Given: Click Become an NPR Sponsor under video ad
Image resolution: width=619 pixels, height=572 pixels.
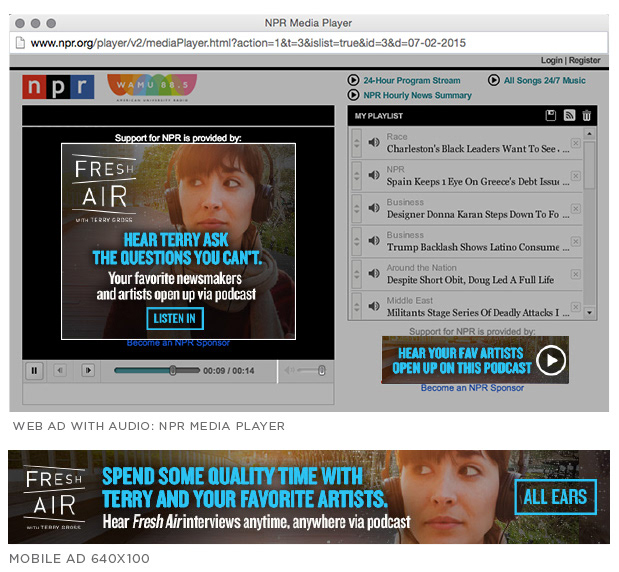Looking at the screenshot, I should tap(178, 343).
